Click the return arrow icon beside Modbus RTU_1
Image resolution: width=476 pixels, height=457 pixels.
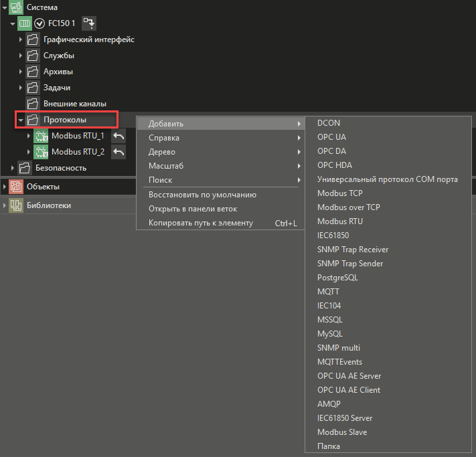point(118,136)
